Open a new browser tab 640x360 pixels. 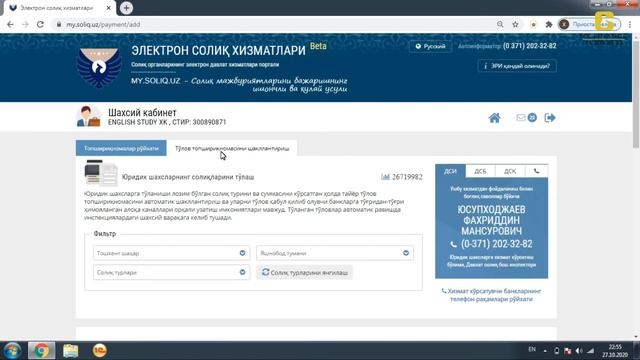[126, 8]
